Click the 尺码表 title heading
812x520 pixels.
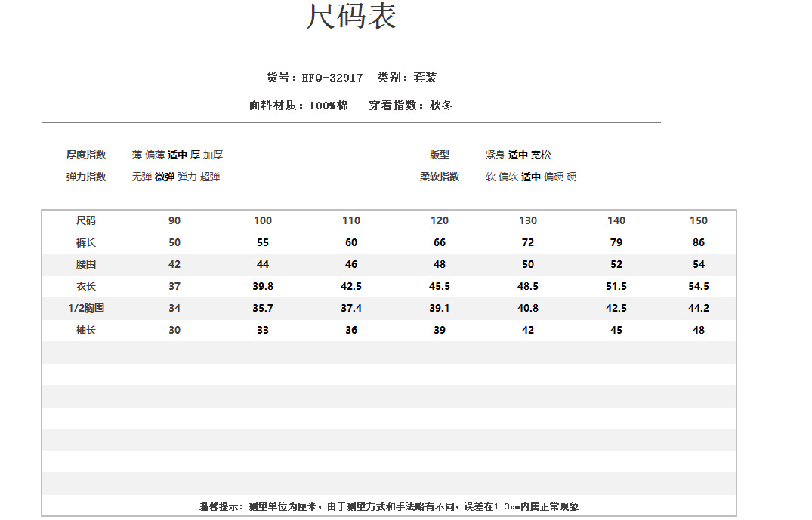pos(352,17)
